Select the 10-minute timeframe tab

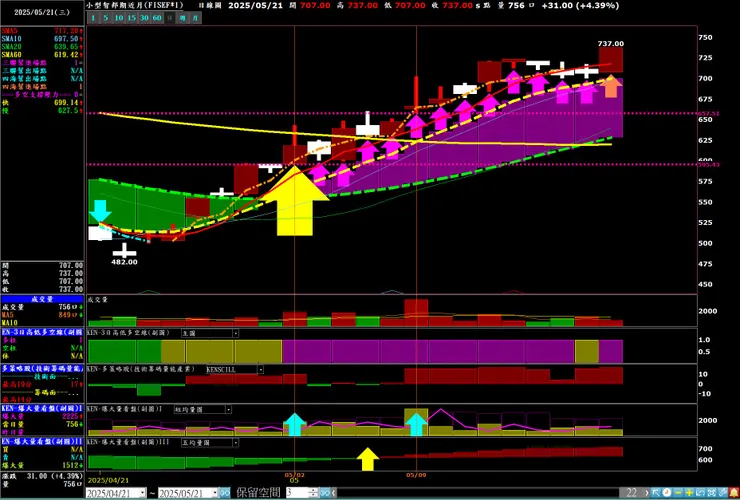tap(119, 18)
